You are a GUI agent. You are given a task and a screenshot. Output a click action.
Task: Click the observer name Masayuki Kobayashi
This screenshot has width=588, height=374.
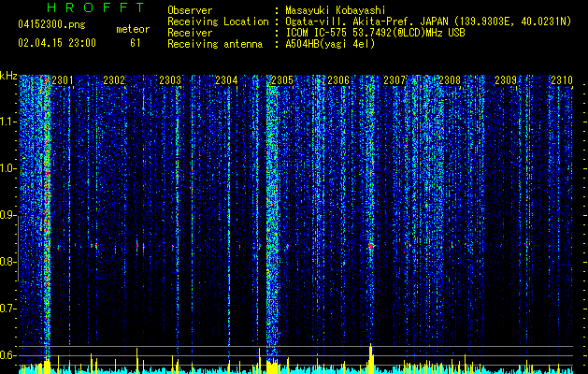(x=335, y=10)
